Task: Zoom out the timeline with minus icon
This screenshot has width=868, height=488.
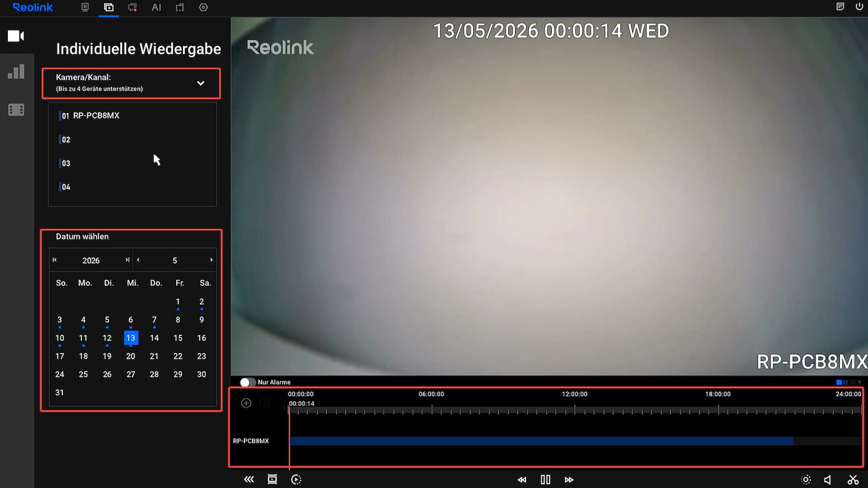Action: click(x=264, y=403)
